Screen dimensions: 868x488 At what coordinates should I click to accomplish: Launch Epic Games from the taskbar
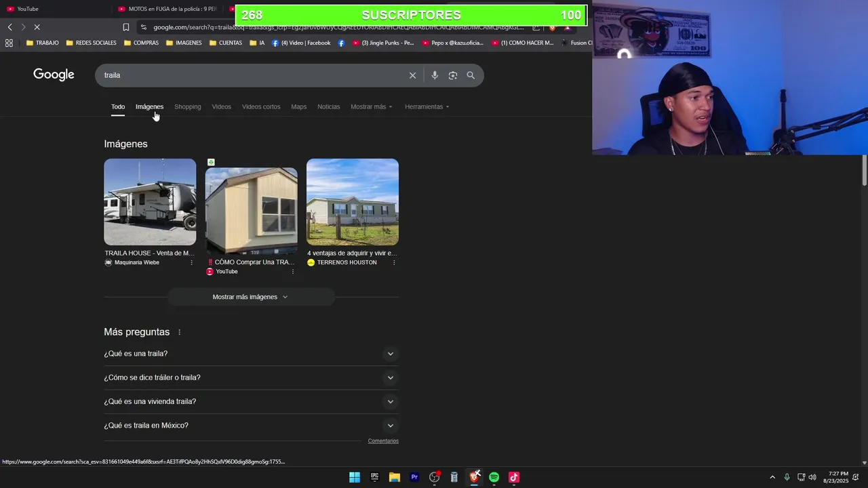click(374, 477)
